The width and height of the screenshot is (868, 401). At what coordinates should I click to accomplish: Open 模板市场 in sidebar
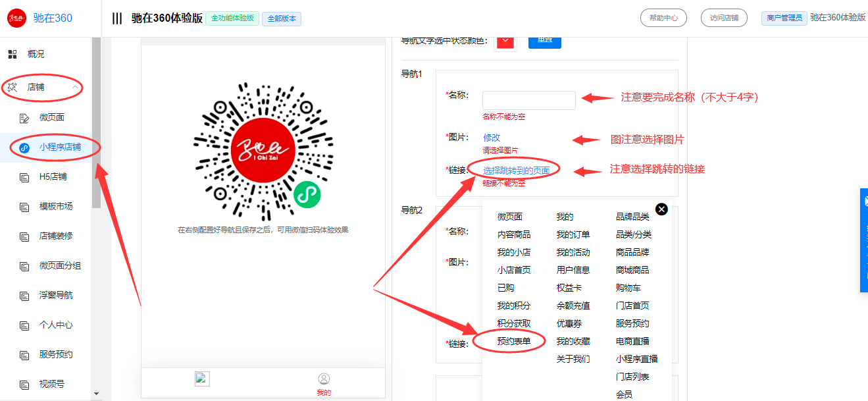[56, 206]
